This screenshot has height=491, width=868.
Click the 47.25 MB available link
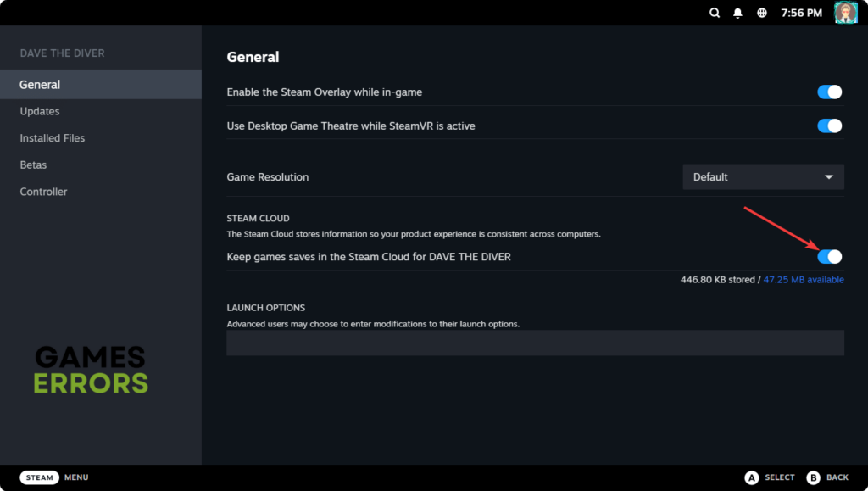[803, 279]
